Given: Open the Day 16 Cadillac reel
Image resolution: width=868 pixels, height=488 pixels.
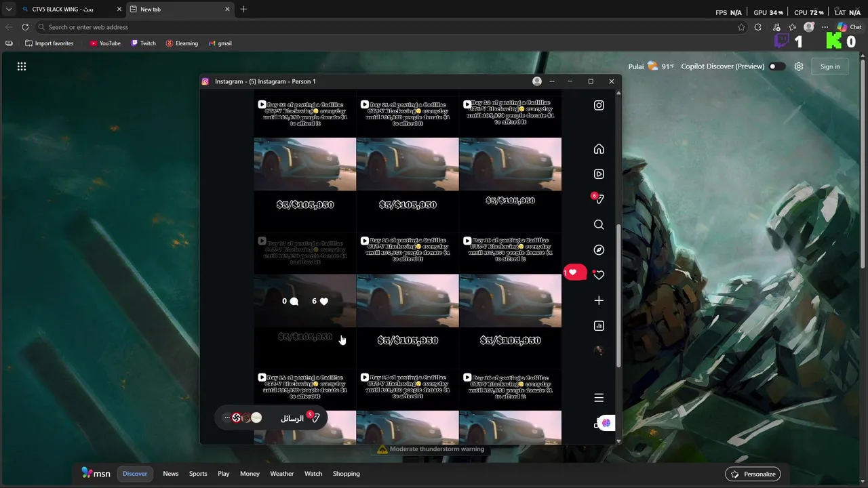Looking at the screenshot, I should coord(510,407).
